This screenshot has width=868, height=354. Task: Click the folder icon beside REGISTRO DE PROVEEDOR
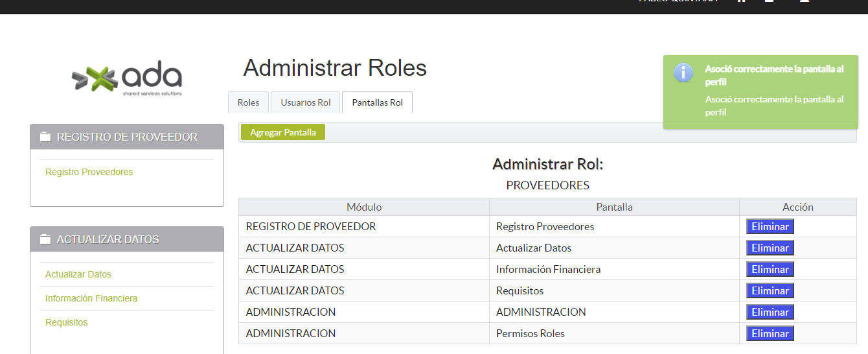coord(45,137)
